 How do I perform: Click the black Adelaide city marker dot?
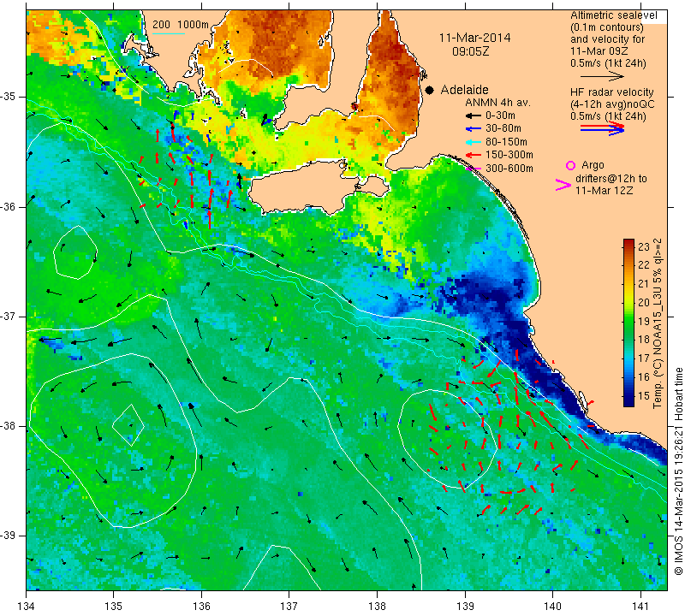click(x=430, y=90)
